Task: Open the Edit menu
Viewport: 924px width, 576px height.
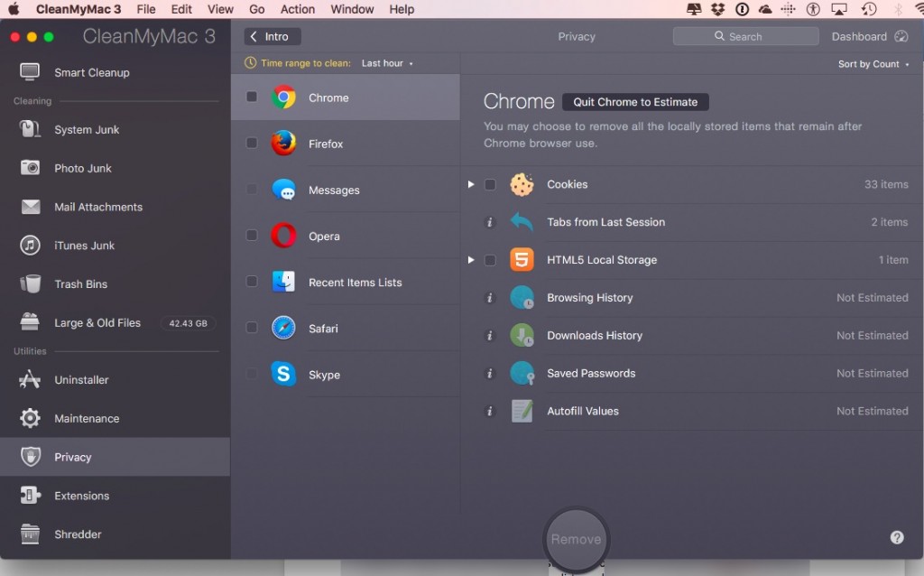Action: tap(181, 9)
